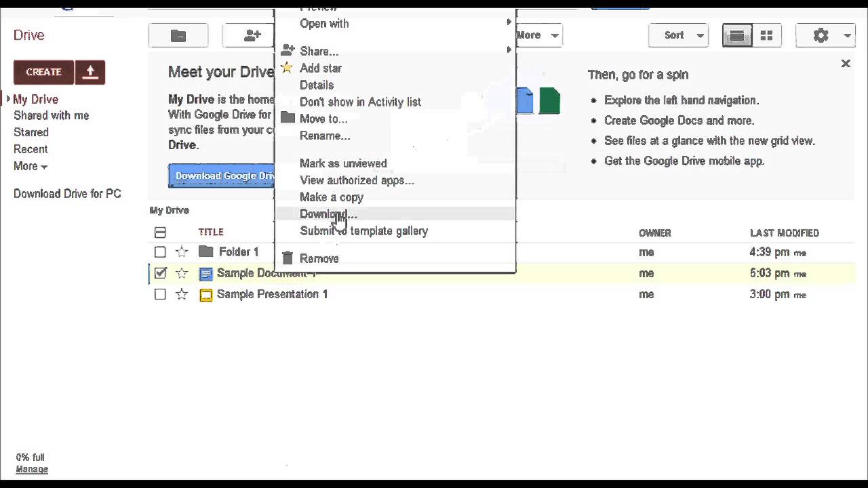Click the Drive logo text
868x488 pixels.
click(29, 35)
